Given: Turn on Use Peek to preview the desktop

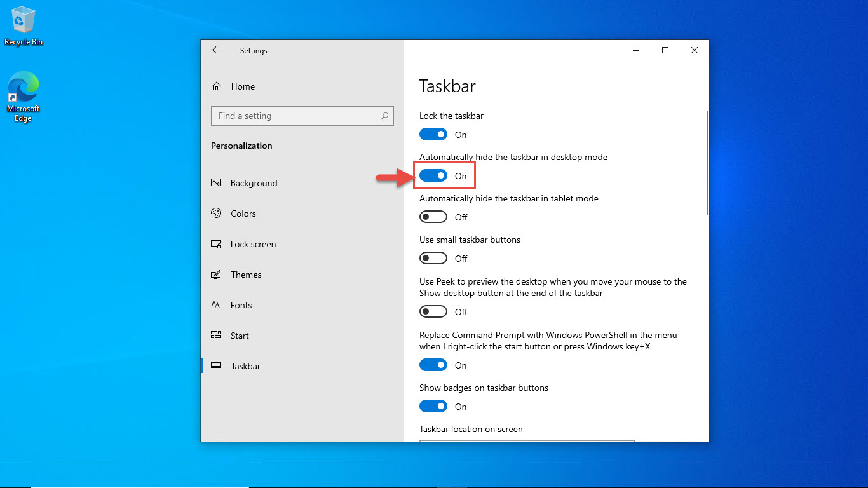Looking at the screenshot, I should click(433, 311).
